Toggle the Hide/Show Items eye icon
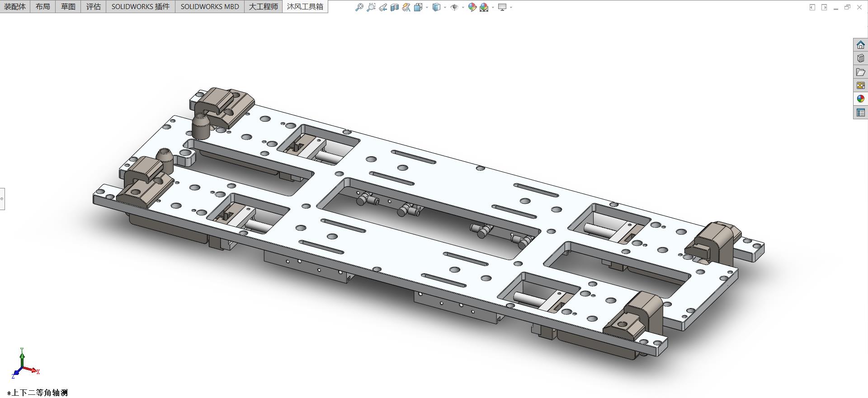Screen dimensions: 868x398 (454, 7)
